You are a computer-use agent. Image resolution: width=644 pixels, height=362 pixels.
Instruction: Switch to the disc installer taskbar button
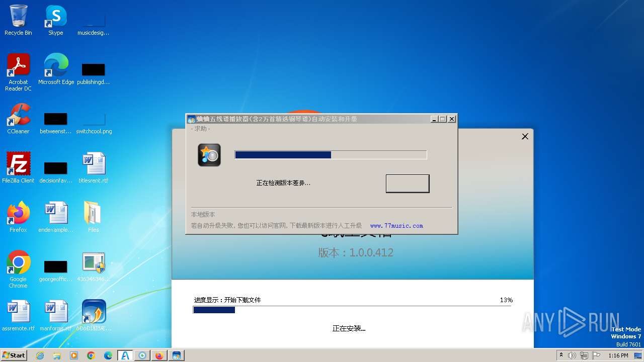(142, 355)
